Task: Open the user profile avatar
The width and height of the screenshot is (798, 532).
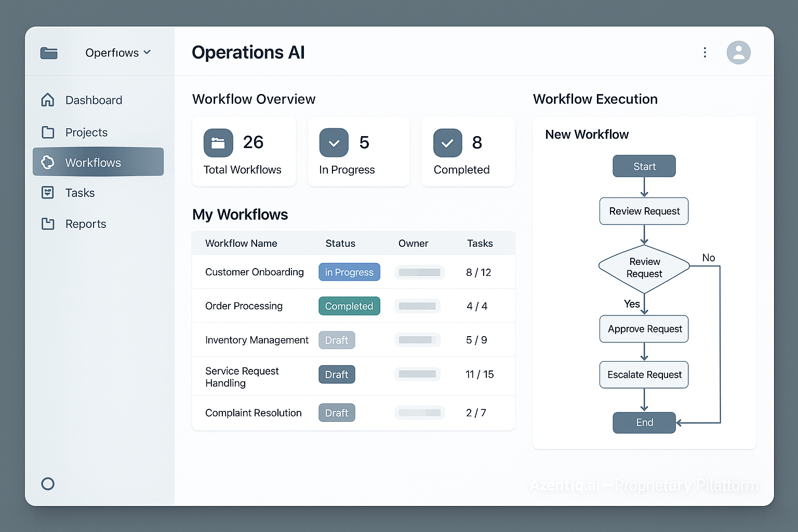Action: (x=738, y=52)
